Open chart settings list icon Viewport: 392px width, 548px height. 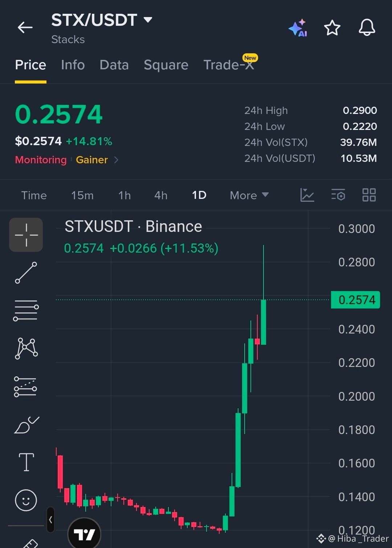coord(338,195)
